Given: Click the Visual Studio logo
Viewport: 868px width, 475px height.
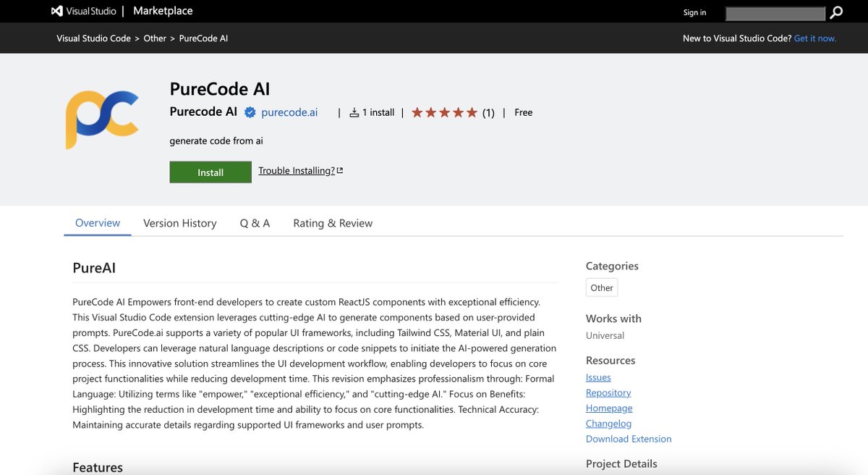Looking at the screenshot, I should click(x=82, y=12).
